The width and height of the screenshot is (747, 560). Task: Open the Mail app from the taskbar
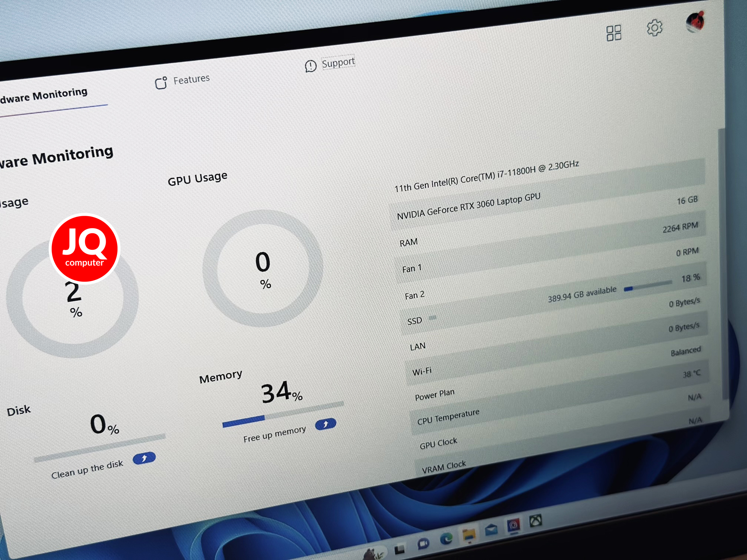491,529
